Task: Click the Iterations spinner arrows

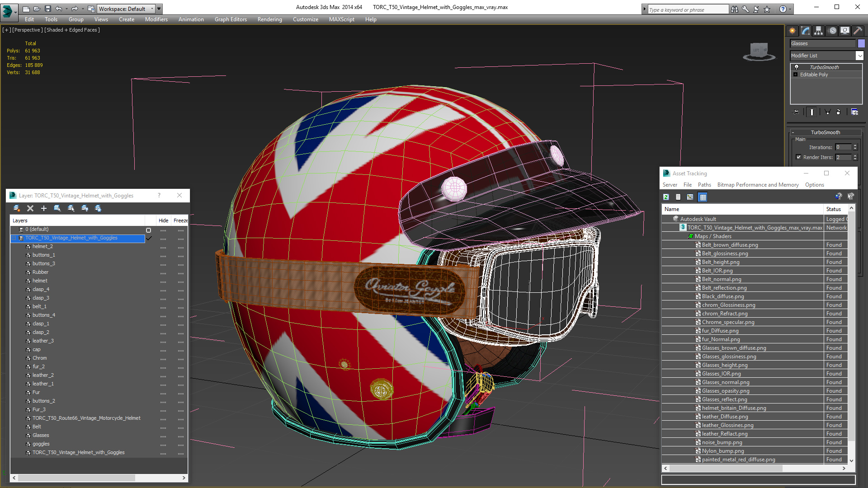Action: (x=855, y=147)
